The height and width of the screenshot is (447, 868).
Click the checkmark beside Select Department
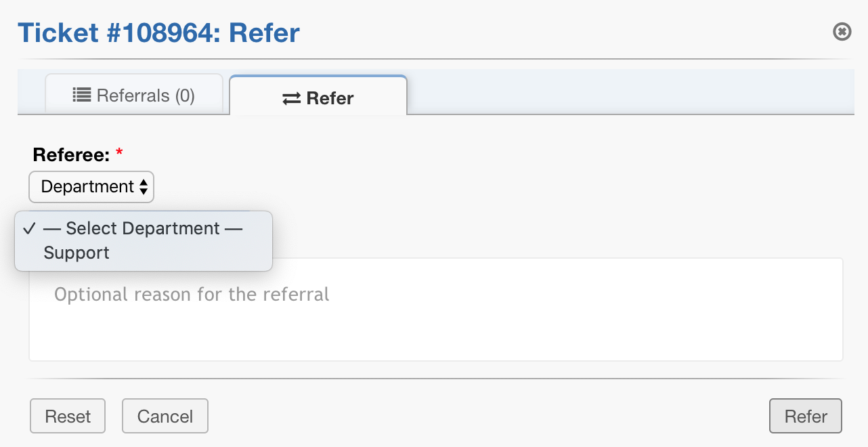click(x=28, y=228)
